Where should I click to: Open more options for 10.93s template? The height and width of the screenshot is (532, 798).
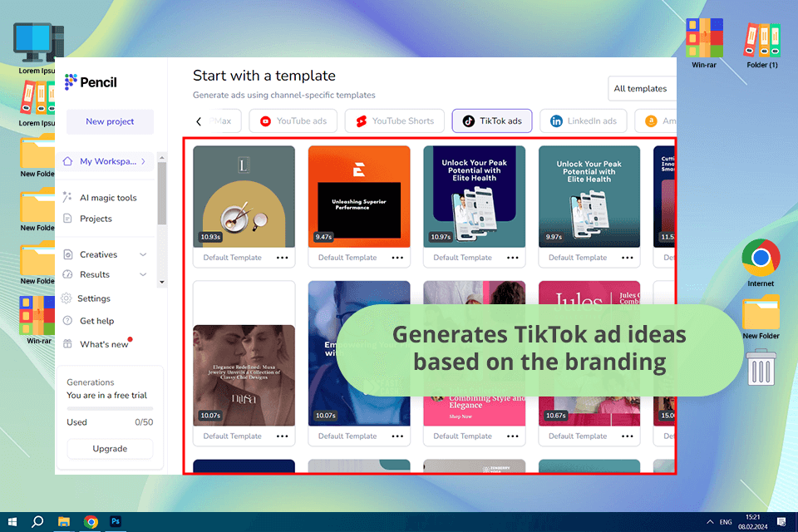click(283, 258)
